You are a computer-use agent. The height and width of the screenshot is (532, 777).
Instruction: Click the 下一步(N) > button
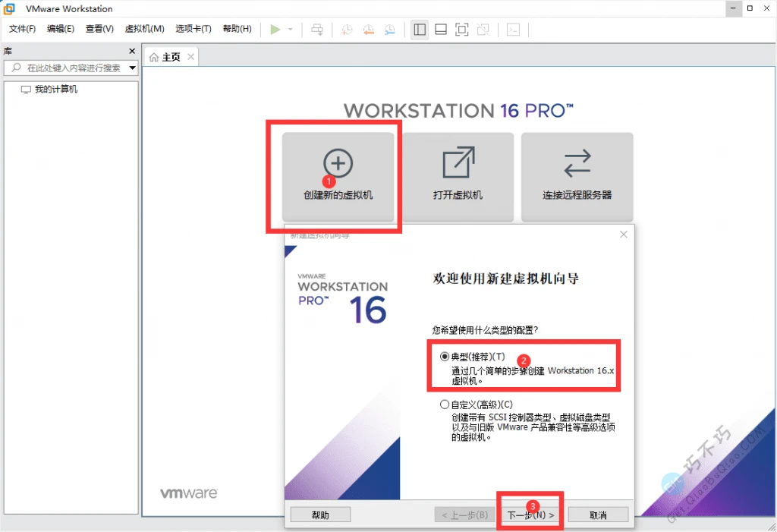(530, 515)
